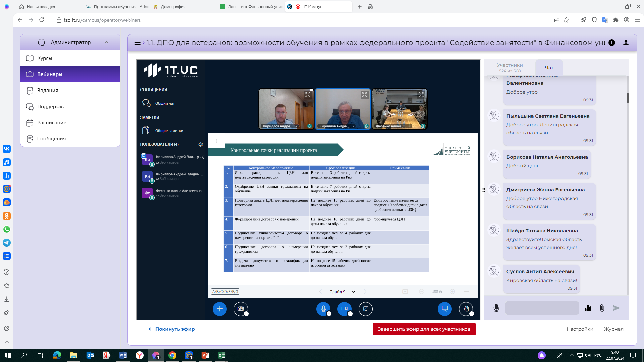Click Завершить эфир для всех участников

[x=424, y=329]
